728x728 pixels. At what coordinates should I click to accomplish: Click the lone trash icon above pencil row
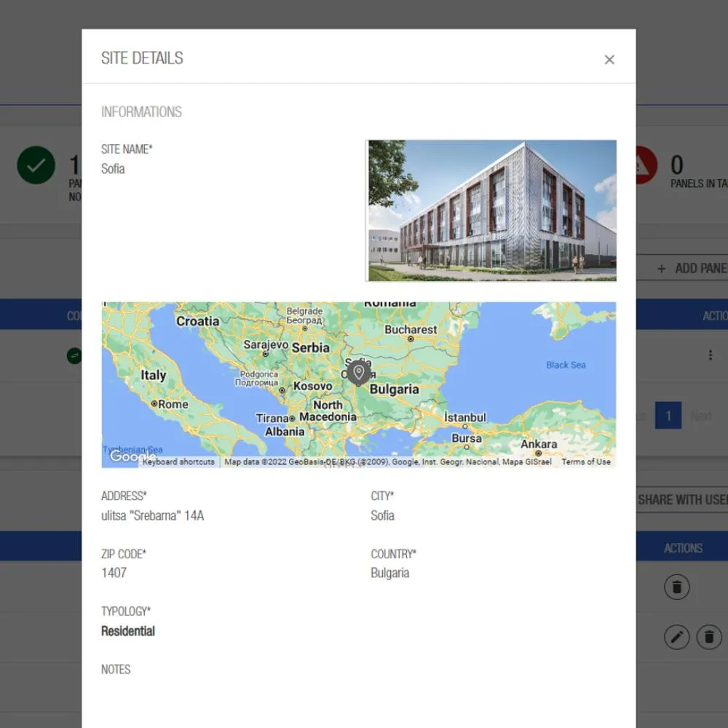pos(676,587)
